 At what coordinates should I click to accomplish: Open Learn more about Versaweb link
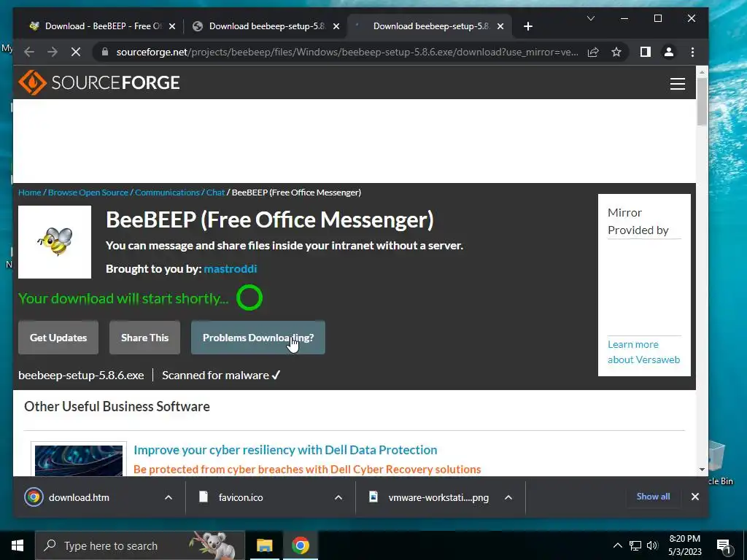(643, 352)
